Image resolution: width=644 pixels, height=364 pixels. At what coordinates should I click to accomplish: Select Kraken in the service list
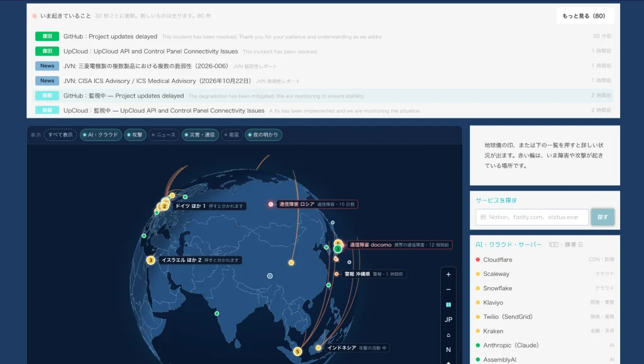coord(545,331)
